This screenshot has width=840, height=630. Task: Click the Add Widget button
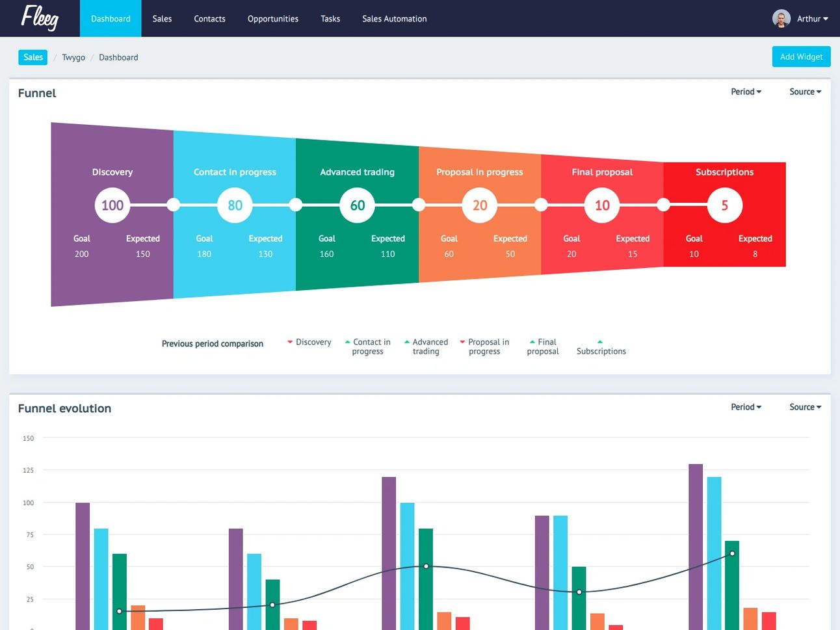tap(801, 57)
